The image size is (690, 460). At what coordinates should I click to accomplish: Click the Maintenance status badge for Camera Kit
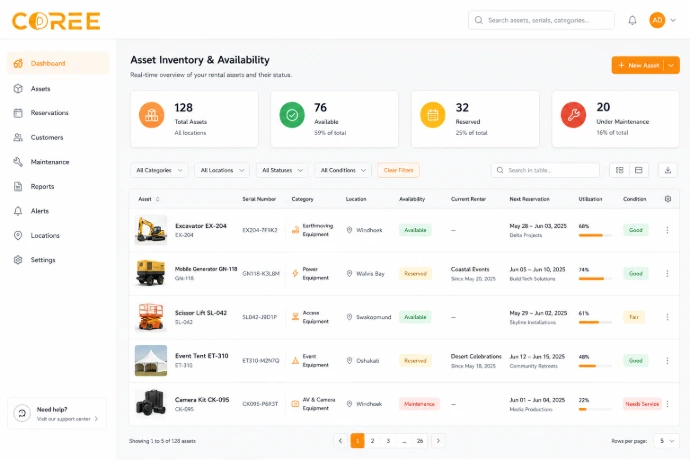click(x=419, y=404)
